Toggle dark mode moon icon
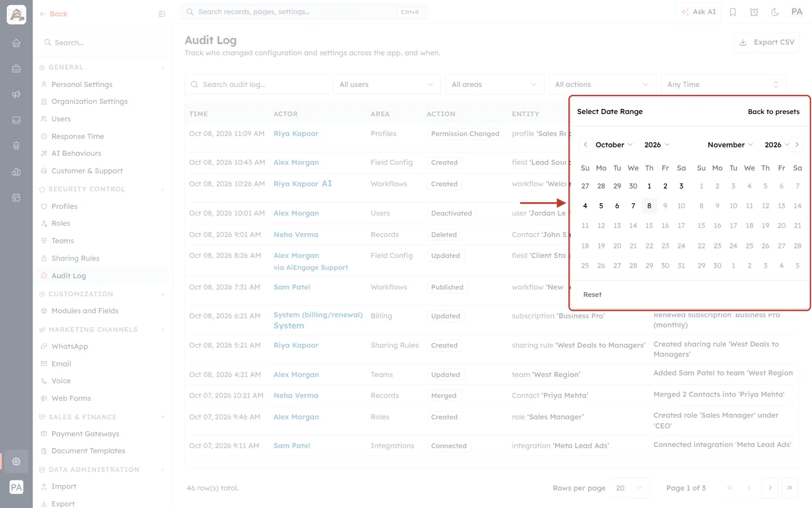The width and height of the screenshot is (812, 508). click(x=775, y=12)
